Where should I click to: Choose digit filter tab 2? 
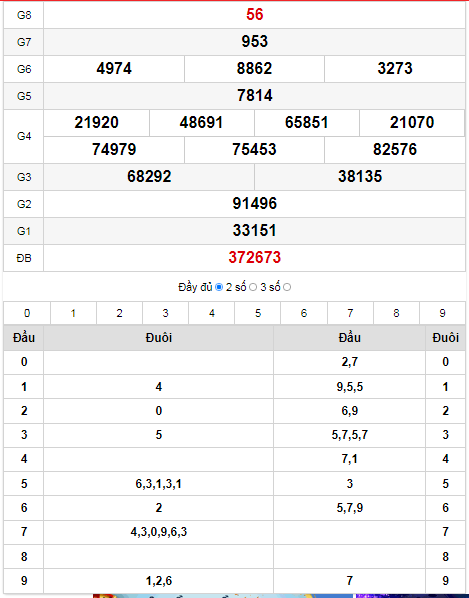point(119,313)
